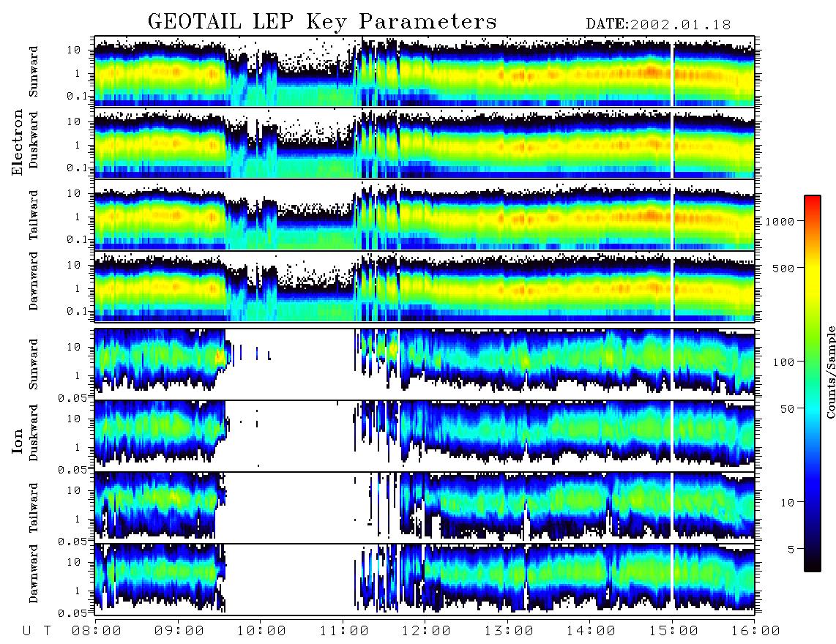Click the 15:00 time axis tick label
Image resolution: width=836 pixels, height=644 pixels.
click(673, 631)
